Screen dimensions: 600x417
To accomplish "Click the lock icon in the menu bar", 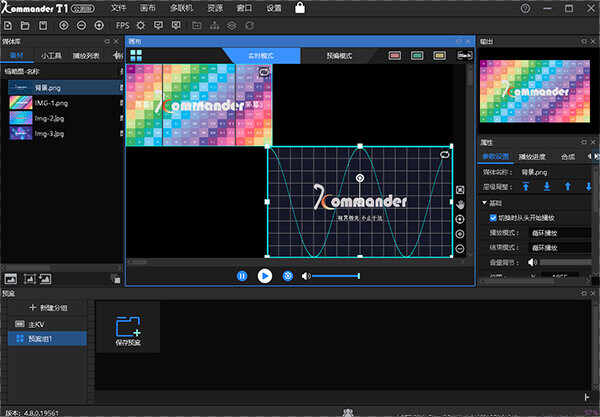I will pyautogui.click(x=301, y=8).
